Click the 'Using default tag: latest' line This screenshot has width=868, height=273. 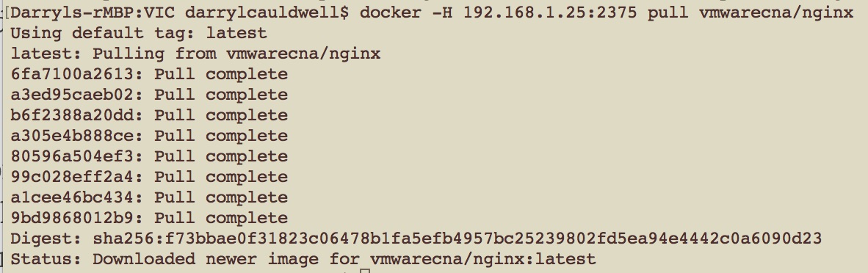[x=139, y=33]
